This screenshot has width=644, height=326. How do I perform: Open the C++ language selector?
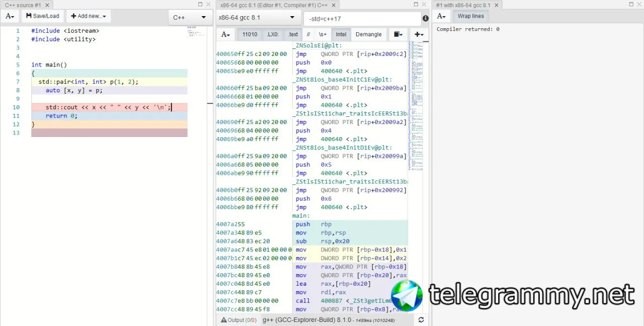pos(190,17)
